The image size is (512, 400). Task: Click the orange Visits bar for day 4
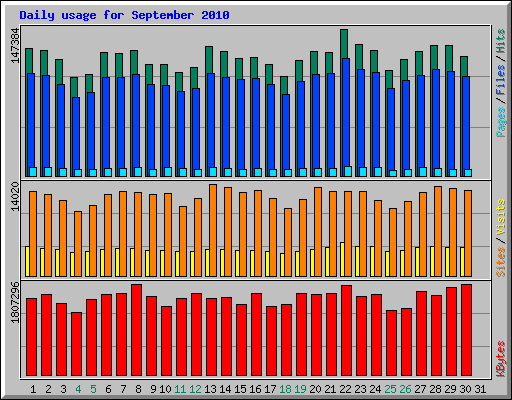pyautogui.click(x=78, y=244)
